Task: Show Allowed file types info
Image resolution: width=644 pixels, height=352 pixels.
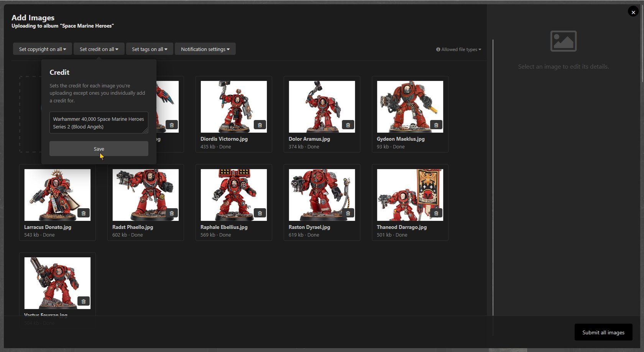Action: 458,49
